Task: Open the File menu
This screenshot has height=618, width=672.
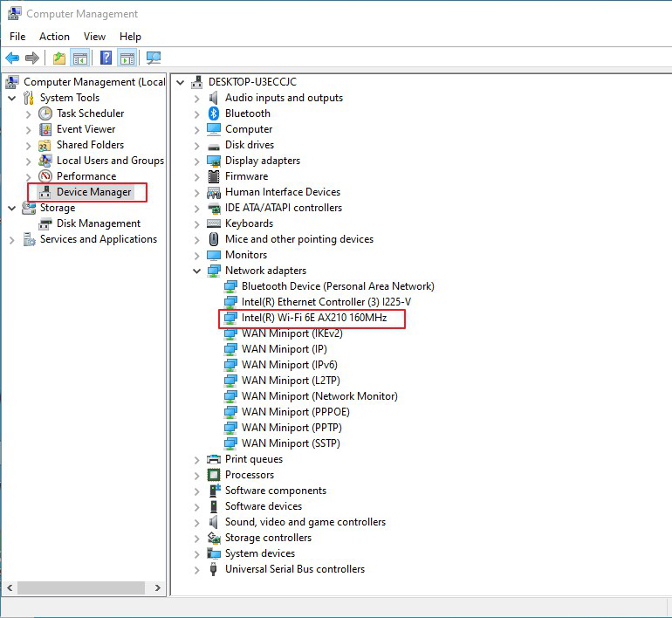Action: (17, 37)
